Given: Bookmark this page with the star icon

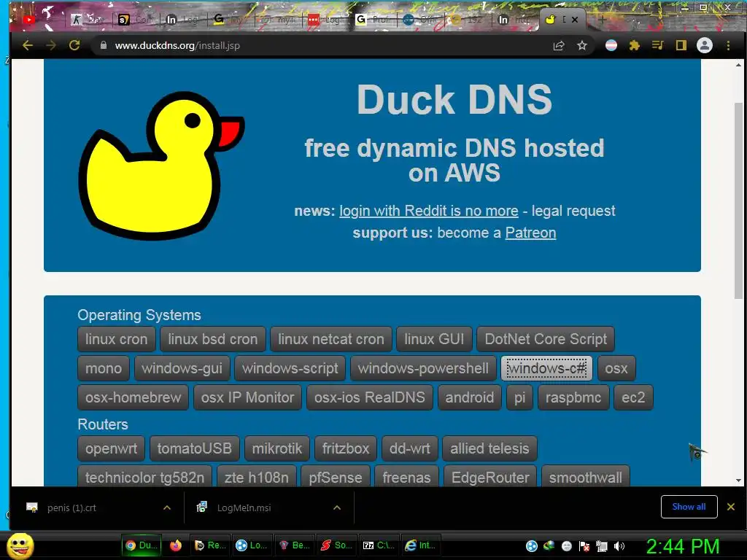Looking at the screenshot, I should [581, 45].
